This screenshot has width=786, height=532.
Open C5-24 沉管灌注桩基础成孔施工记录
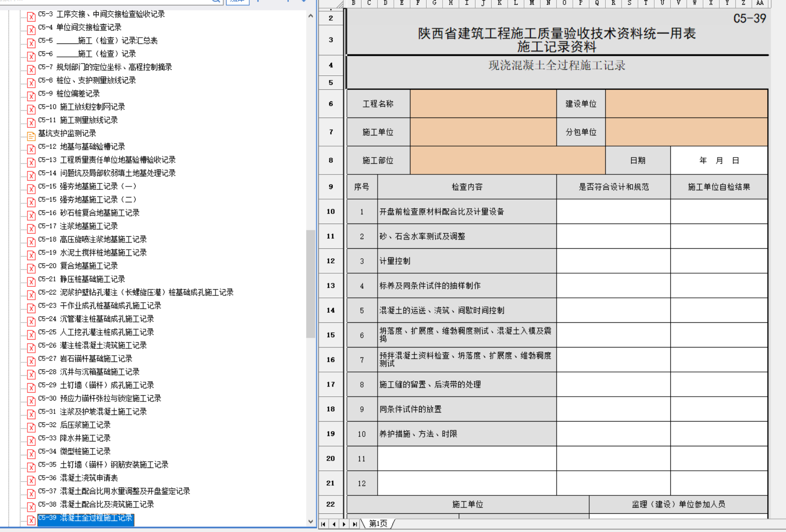[x=96, y=319]
